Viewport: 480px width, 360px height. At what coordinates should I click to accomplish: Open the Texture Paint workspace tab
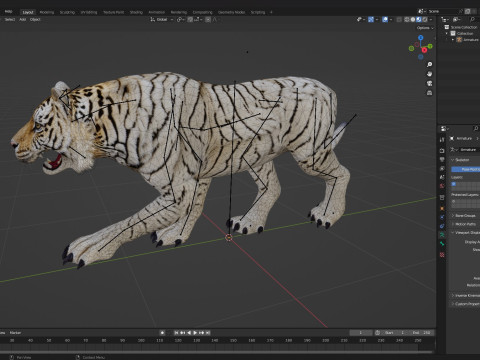tap(113, 12)
